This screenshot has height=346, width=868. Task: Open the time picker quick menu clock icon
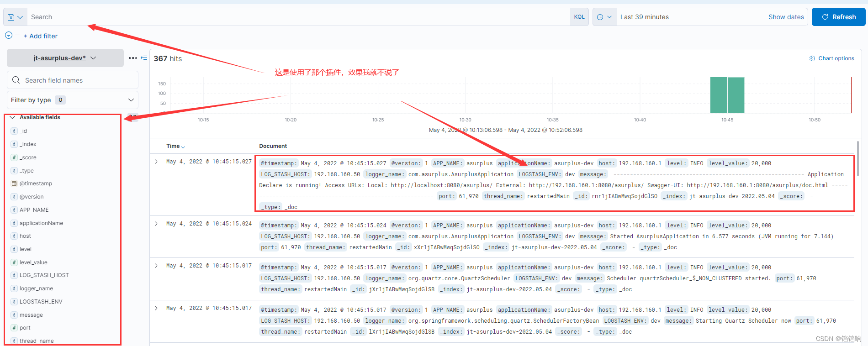[x=604, y=17]
